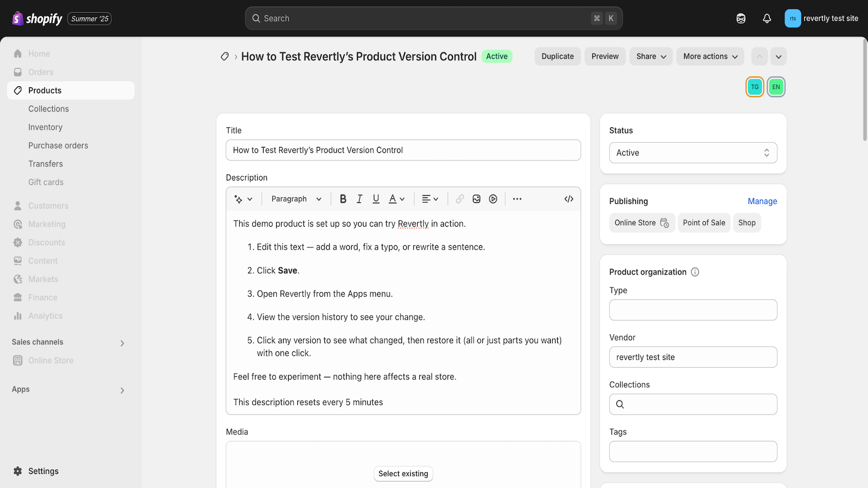Open the Shopify assistant in the top bar

click(741, 18)
